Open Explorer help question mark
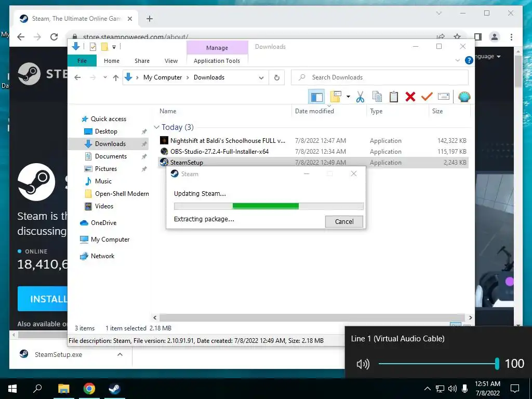The image size is (532, 399). click(469, 60)
